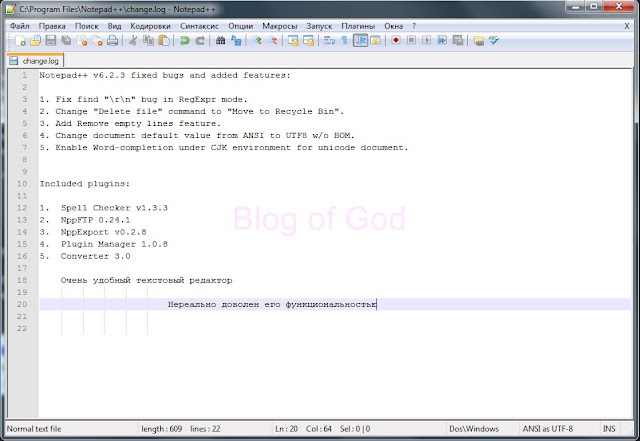Open the Запуск menu

point(319,26)
